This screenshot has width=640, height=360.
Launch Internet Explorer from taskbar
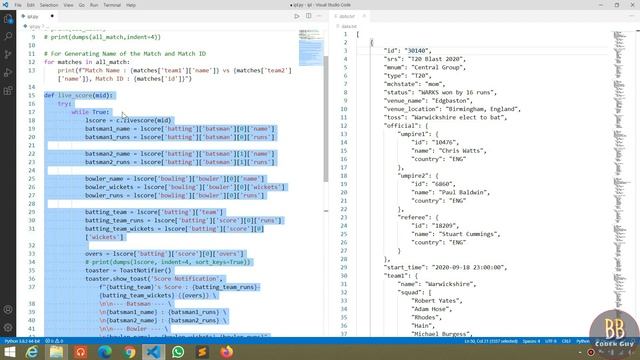click(x=32, y=352)
